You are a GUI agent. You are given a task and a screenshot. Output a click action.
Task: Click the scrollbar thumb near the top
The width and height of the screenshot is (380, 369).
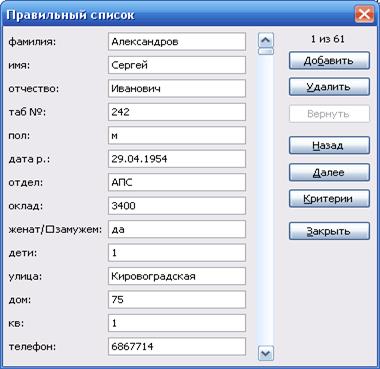pos(266,51)
